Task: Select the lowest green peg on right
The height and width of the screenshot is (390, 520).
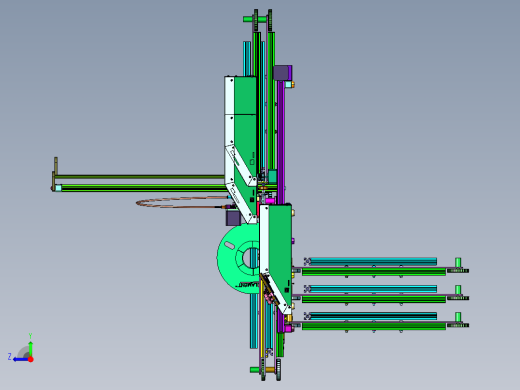Action: [458, 317]
